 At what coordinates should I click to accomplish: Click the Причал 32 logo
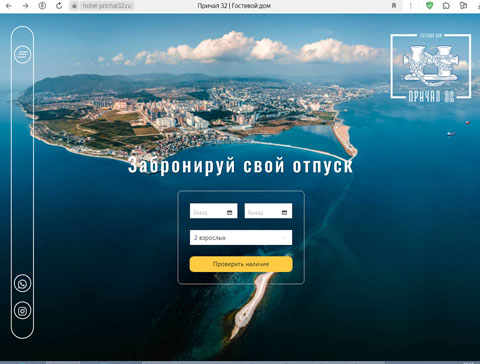click(431, 67)
